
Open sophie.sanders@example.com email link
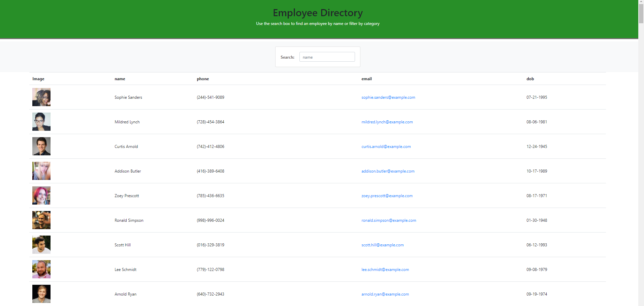[x=388, y=97]
